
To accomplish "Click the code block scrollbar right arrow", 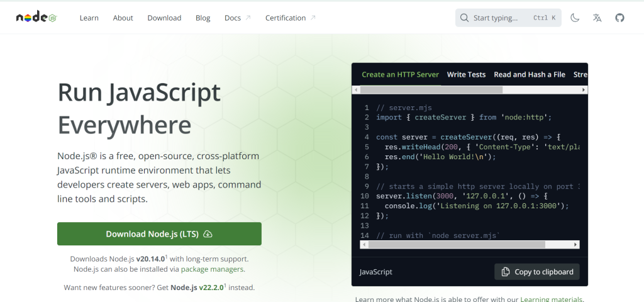I will click(575, 245).
